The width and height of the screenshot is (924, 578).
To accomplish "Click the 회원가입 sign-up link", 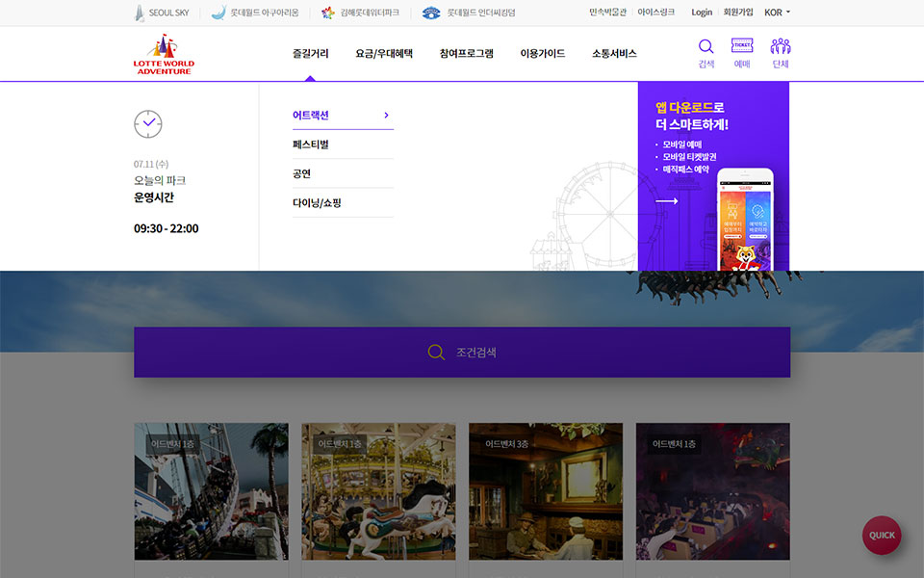I will pyautogui.click(x=738, y=13).
